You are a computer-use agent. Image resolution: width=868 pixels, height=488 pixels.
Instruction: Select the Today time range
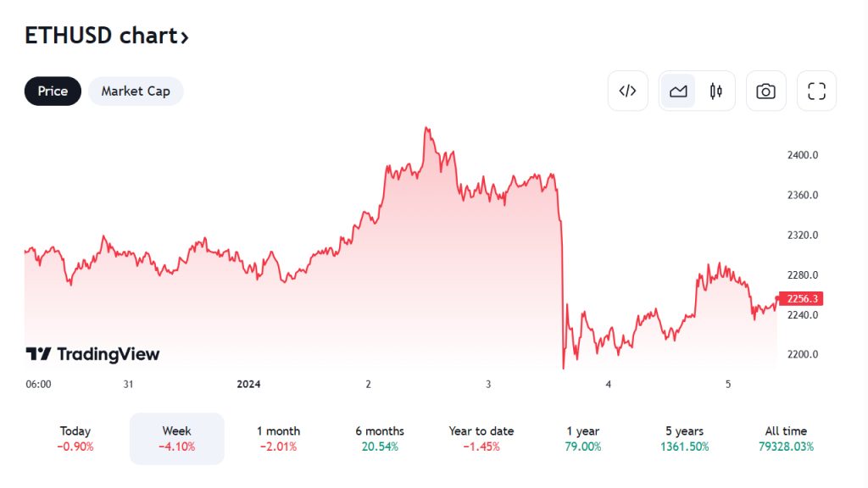pos(75,439)
